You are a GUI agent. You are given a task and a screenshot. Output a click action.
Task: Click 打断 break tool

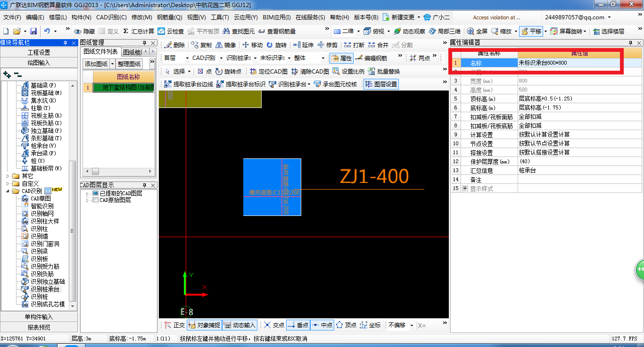tap(354, 45)
